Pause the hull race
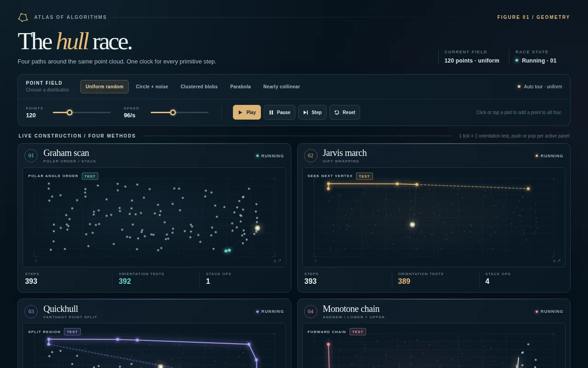588x368 pixels. click(279, 112)
